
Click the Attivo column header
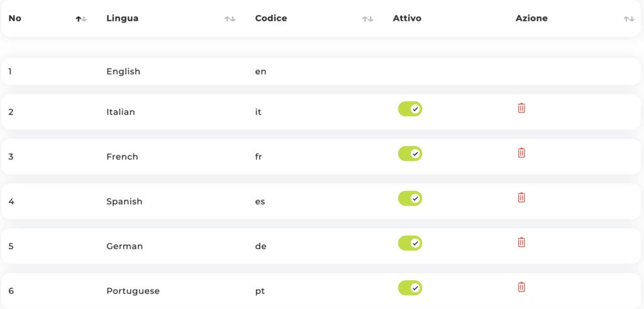(x=407, y=18)
